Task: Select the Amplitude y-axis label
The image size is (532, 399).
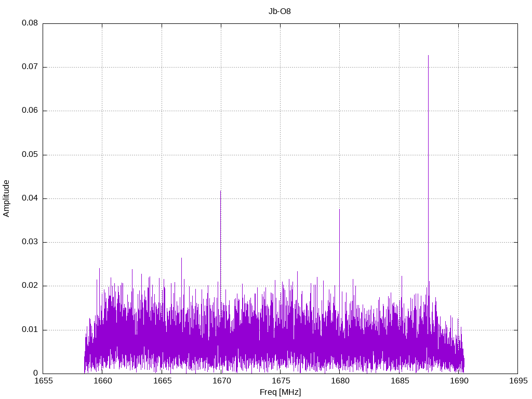Action: pos(6,198)
